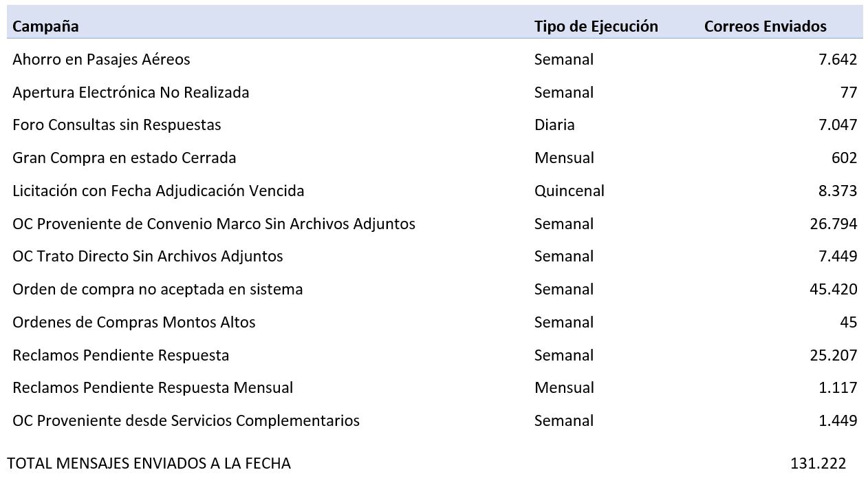Click the Tipo de Ejecución header
The width and height of the screenshot is (868, 481).
(596, 26)
